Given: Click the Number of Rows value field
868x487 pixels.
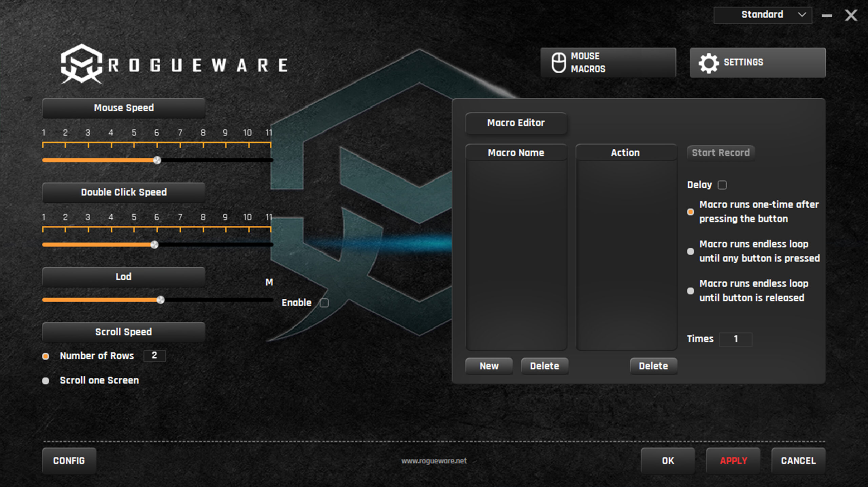Looking at the screenshot, I should pyautogui.click(x=155, y=356).
